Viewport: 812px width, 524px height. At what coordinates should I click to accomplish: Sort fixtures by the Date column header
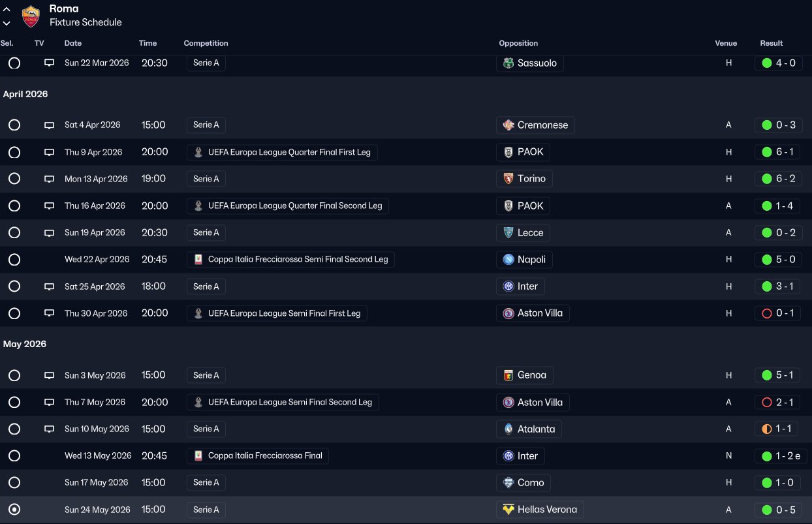tap(73, 43)
